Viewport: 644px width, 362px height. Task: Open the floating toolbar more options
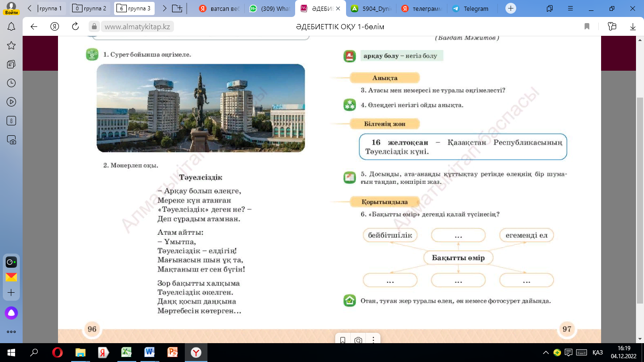pyautogui.click(x=373, y=340)
